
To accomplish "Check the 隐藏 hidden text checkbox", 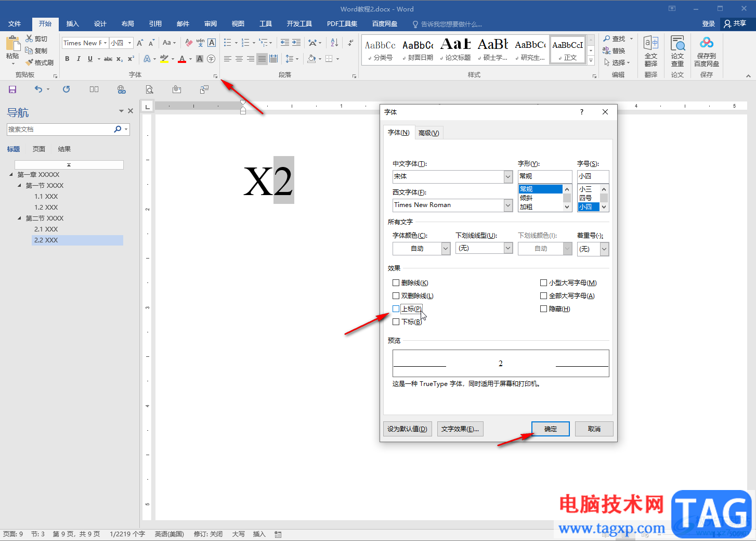I will point(543,309).
